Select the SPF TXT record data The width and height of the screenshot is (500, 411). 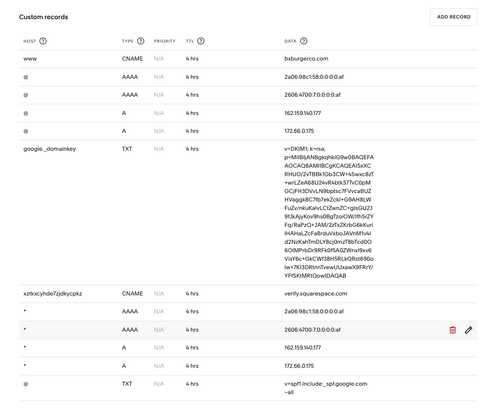click(326, 388)
